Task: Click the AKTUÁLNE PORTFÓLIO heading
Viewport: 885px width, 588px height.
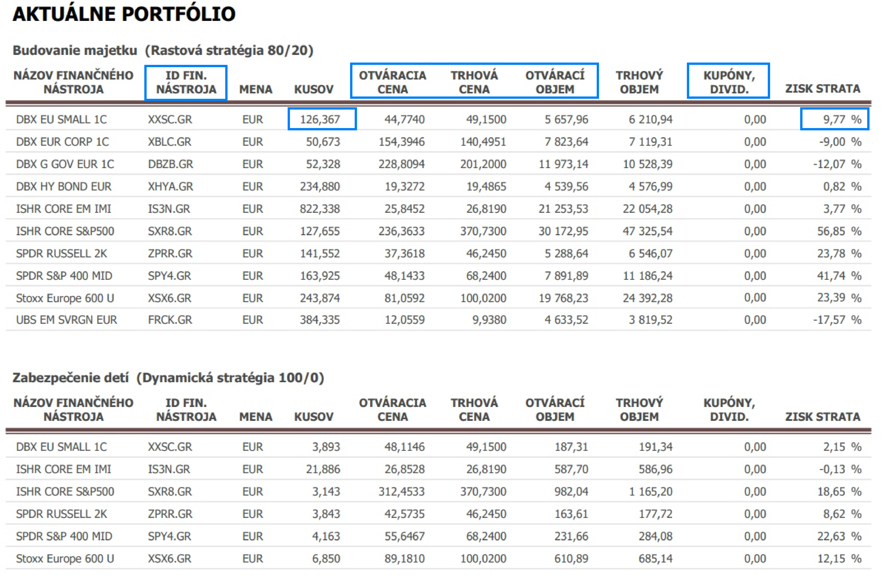Action: (124, 14)
